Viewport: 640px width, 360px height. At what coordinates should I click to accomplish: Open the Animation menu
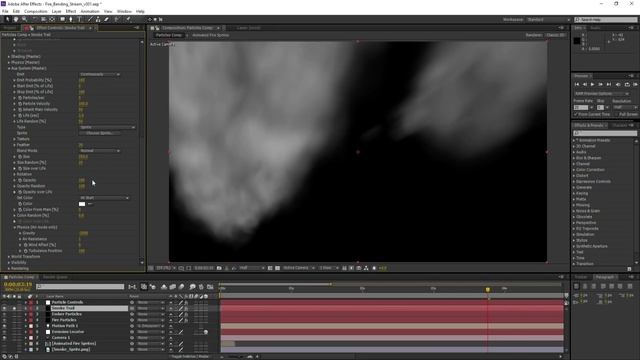click(x=89, y=11)
